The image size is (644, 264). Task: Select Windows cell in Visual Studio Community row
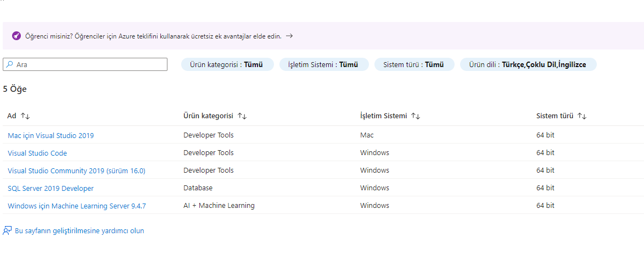click(x=374, y=170)
